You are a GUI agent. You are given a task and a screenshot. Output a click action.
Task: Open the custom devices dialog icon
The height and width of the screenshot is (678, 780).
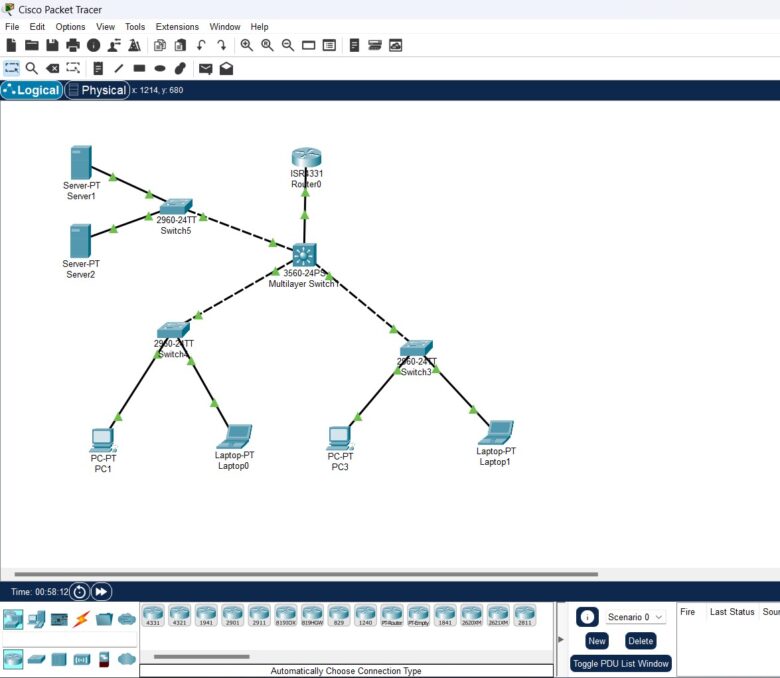[x=329, y=45]
